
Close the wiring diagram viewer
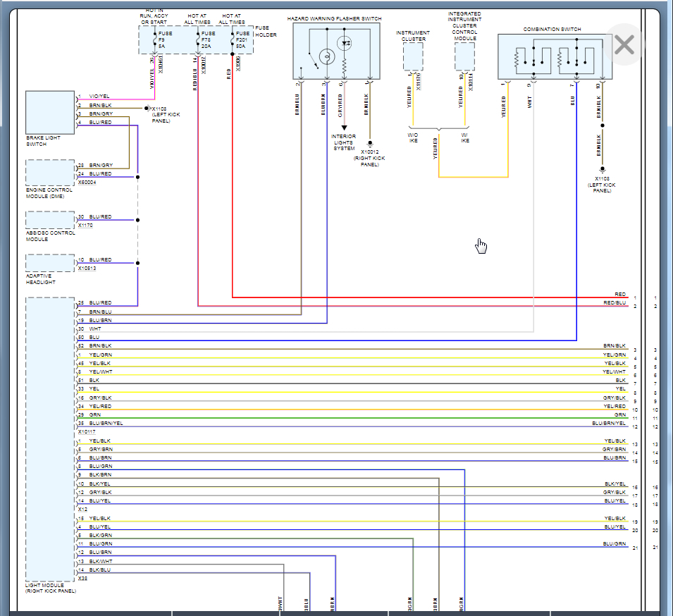click(x=624, y=45)
